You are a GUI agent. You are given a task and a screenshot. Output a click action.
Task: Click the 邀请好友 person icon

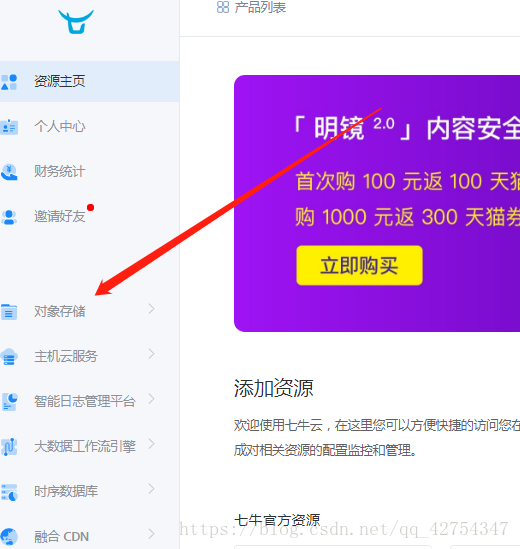click(x=9, y=217)
